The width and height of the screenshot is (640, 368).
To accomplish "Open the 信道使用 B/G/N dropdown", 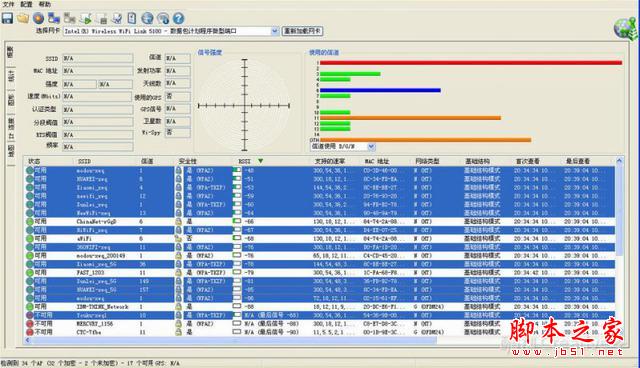I will (371, 146).
